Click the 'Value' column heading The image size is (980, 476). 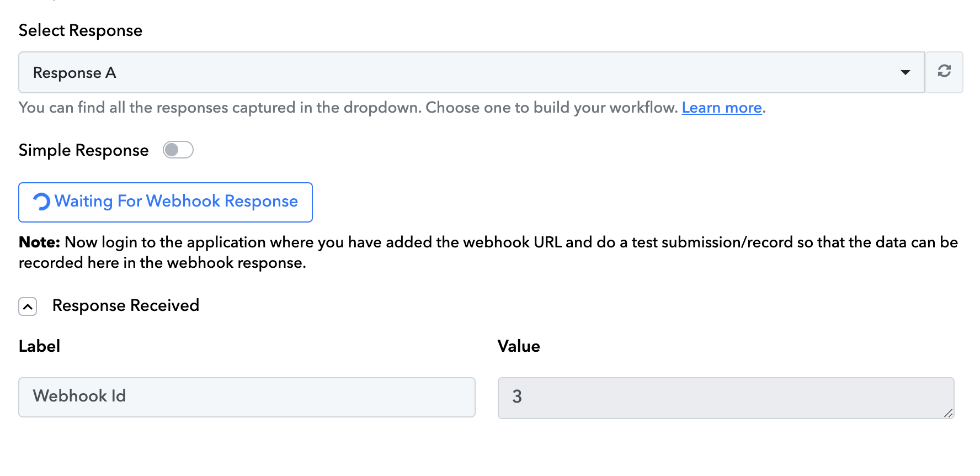coord(519,346)
